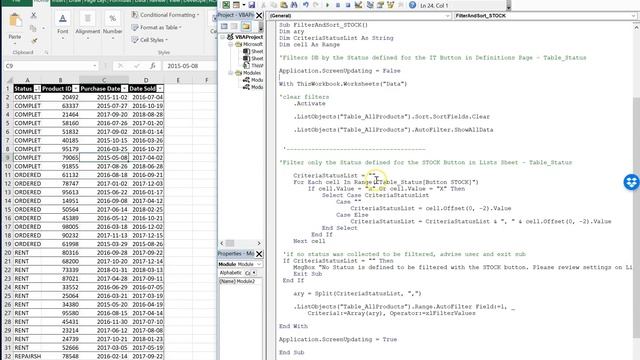Open the Object Browser toolbar icon

(x=391, y=5)
